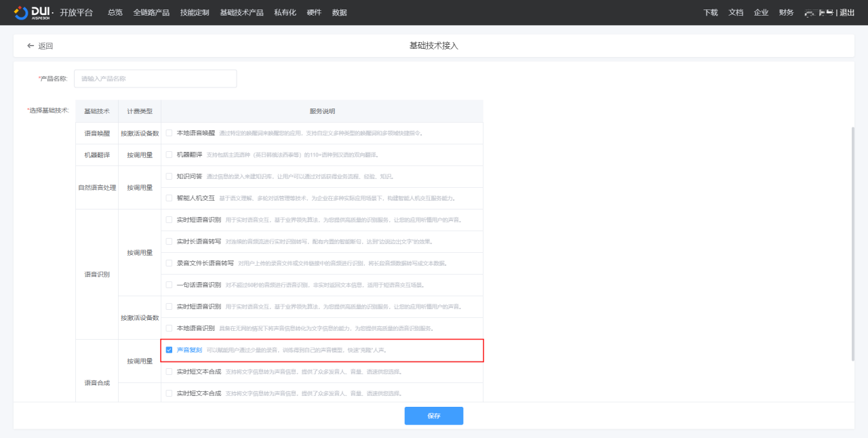868x438 pixels.
Task: Check the 本地语音识别 option
Action: pos(169,328)
